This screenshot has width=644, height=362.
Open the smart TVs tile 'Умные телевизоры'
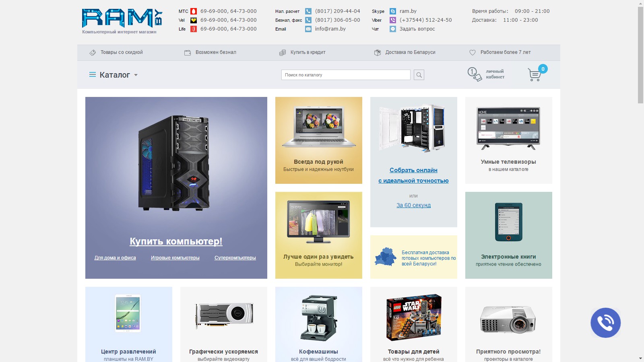(509, 140)
